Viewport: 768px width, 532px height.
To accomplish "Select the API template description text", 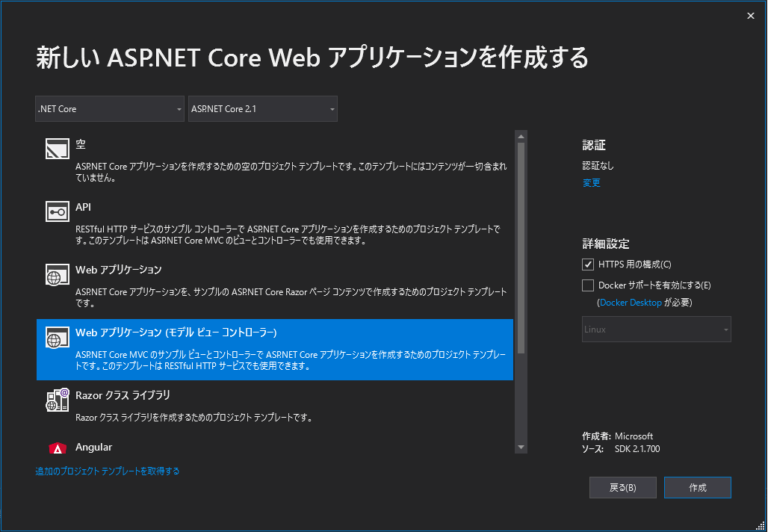I will (288, 235).
